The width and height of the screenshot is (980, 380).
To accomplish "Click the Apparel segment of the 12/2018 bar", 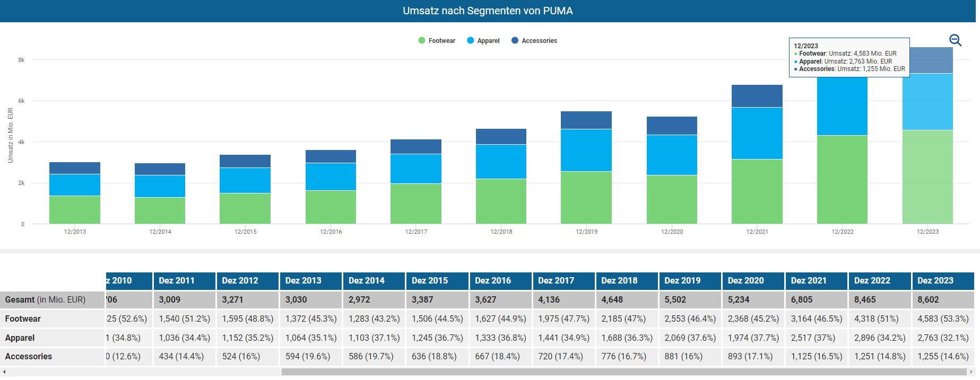I will [501, 162].
